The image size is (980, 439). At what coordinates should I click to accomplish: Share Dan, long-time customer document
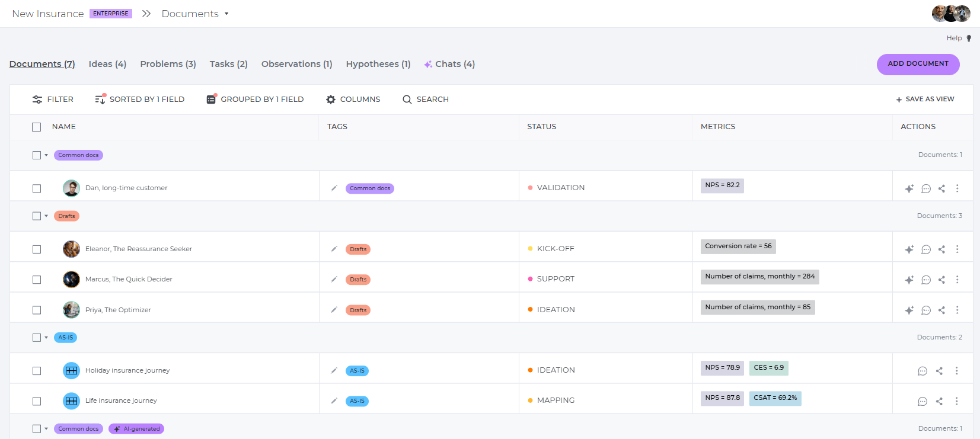coord(941,188)
